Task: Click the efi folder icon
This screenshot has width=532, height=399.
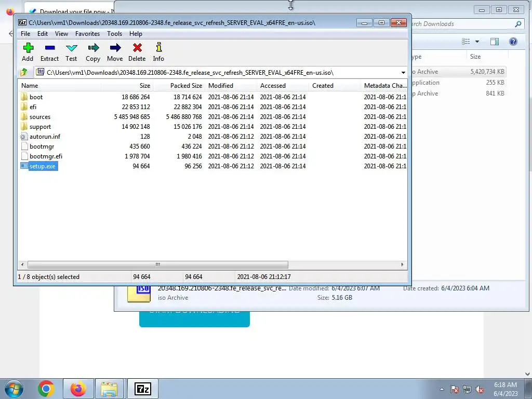Action: 24,107
